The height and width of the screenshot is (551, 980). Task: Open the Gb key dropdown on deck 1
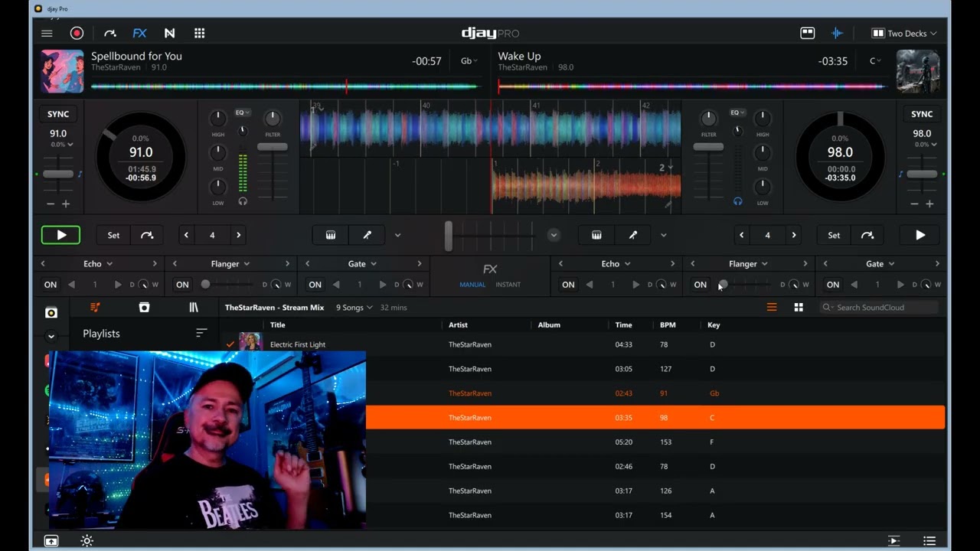click(x=469, y=61)
